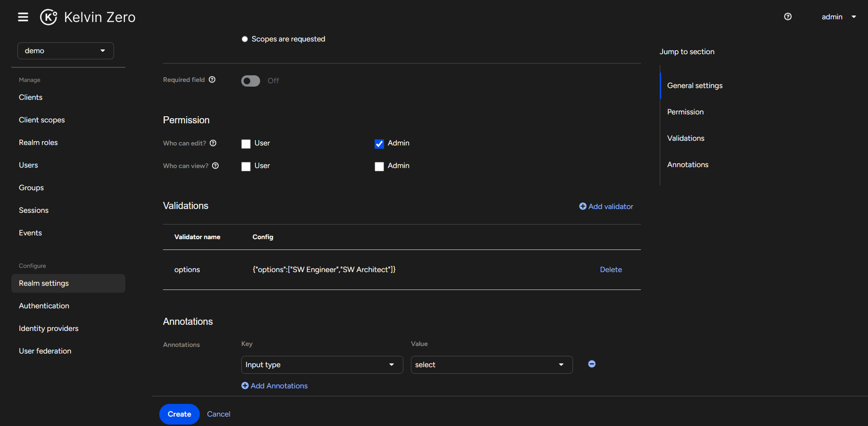Open the Authentication section from the sidebar
Screen dimensions: 868x426
[x=44, y=305]
